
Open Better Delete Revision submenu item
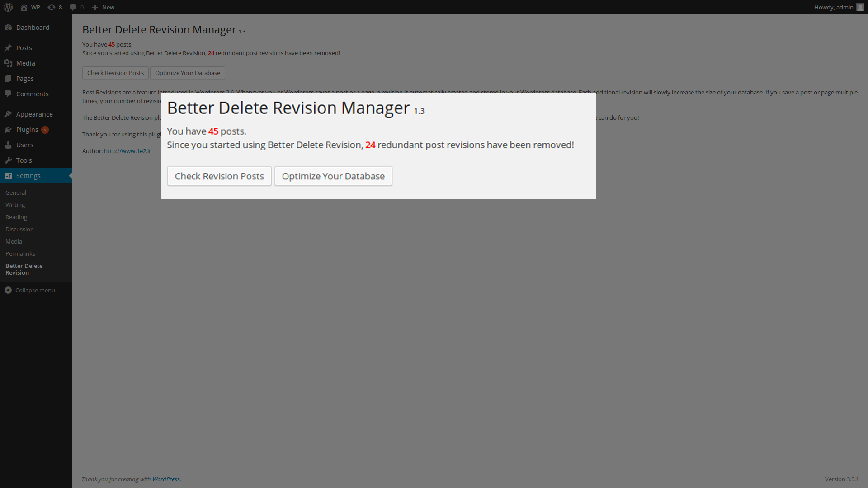(x=24, y=269)
